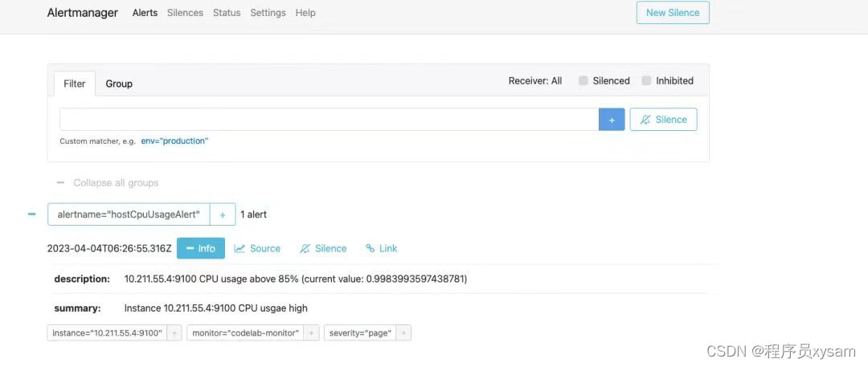Click plus next to monitor codelab-monitor label
The height and width of the screenshot is (367, 868).
tap(312, 333)
